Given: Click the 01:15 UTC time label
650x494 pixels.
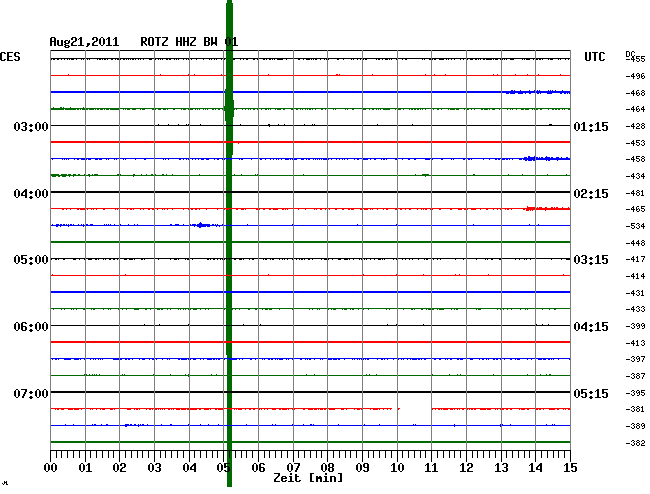Looking at the screenshot, I should [591, 126].
